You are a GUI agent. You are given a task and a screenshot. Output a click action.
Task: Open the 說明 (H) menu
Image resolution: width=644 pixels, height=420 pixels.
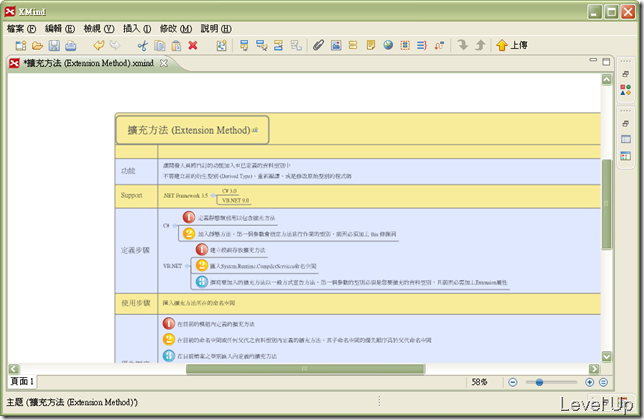[216, 28]
